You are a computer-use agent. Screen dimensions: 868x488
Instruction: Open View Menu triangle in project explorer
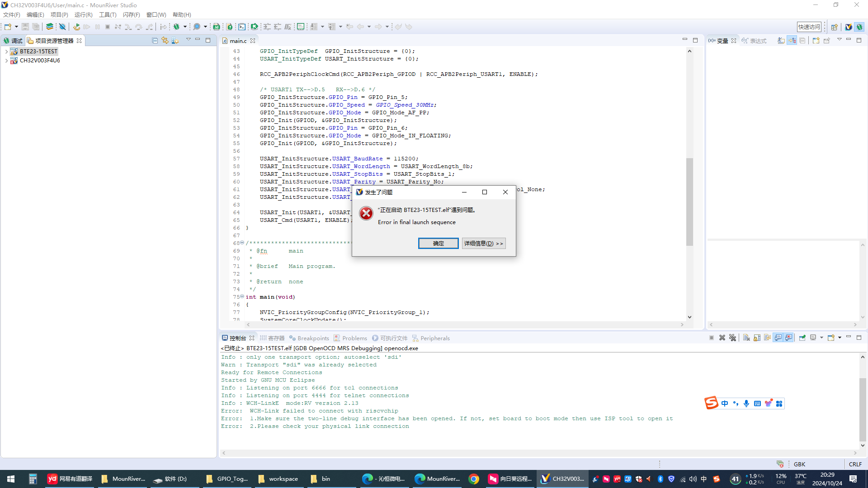(x=189, y=40)
